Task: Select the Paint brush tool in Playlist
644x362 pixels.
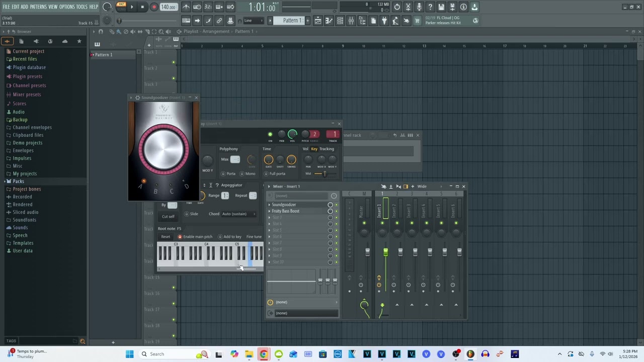Action: [x=119, y=31]
